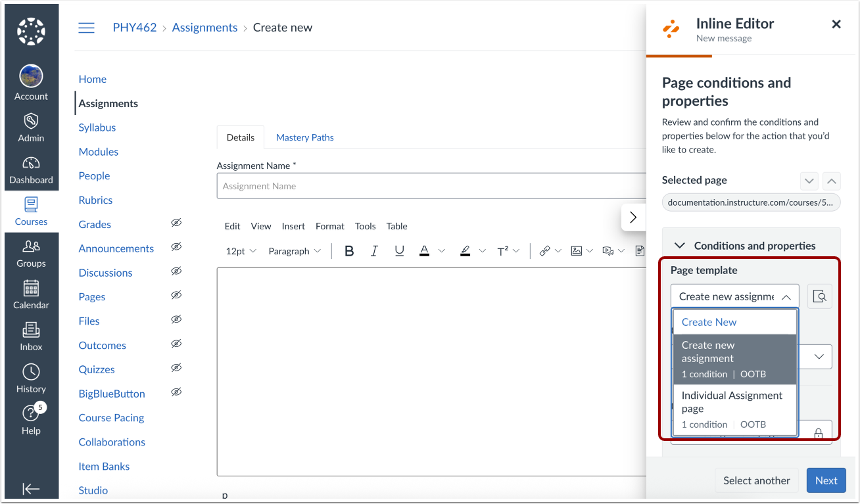Collapse the Conditions and properties section
Image resolution: width=860 pixels, height=504 pixels.
[680, 245]
